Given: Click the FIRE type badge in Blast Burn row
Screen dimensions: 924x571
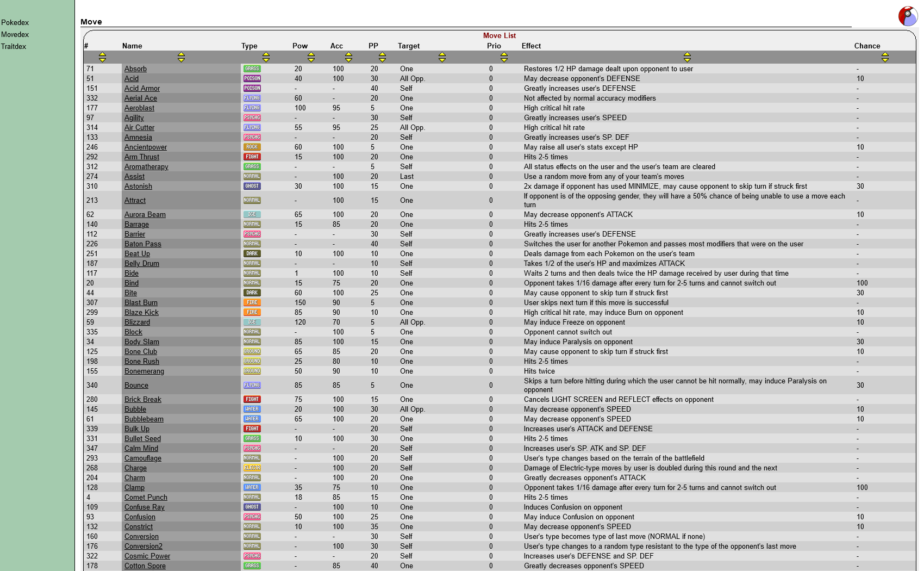Looking at the screenshot, I should click(252, 302).
